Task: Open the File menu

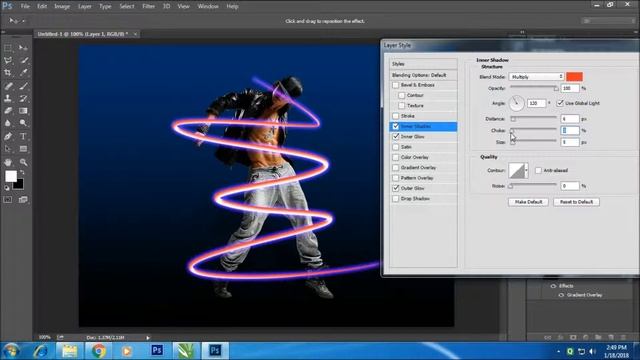Action: [25, 6]
